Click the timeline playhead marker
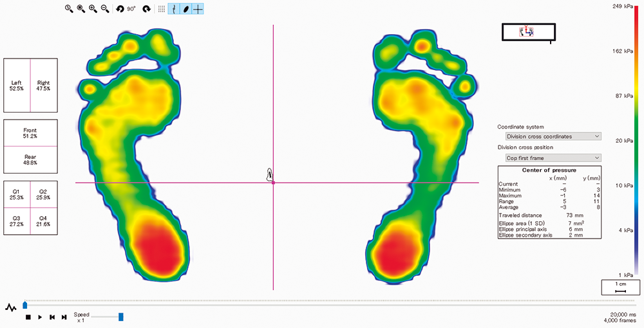This screenshot has width=644, height=328. pyautogui.click(x=25, y=304)
